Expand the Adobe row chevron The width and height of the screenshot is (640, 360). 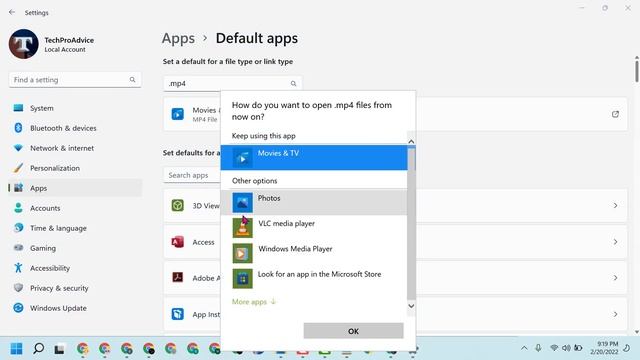coord(615,278)
